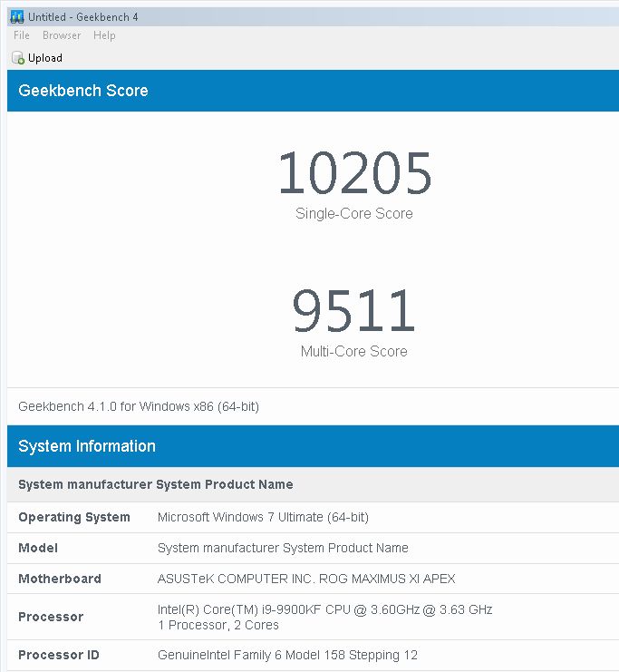Click the Upload toolbar button
This screenshot has width=619, height=672.
point(37,58)
